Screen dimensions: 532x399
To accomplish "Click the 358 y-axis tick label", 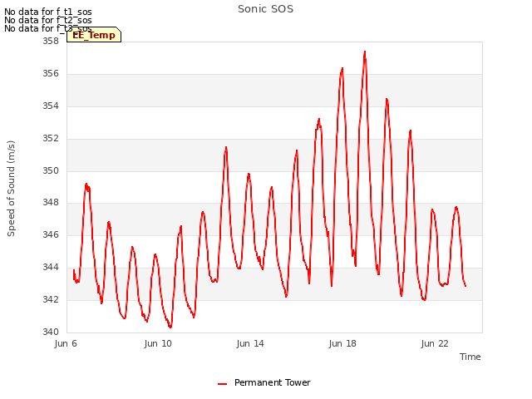I will [x=51, y=42].
